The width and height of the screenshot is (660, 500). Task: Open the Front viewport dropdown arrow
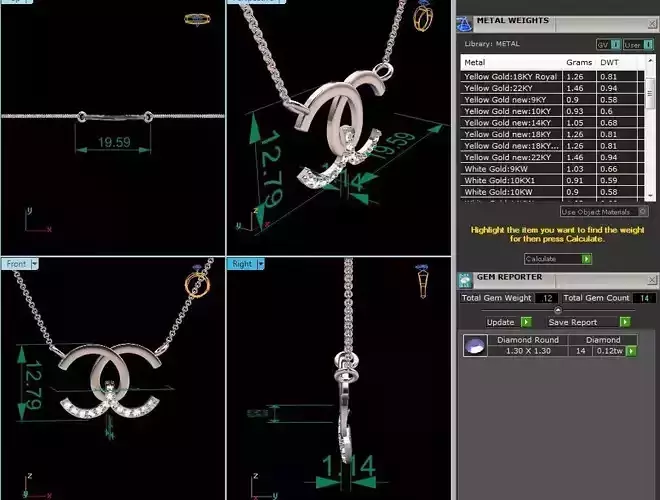click(35, 264)
